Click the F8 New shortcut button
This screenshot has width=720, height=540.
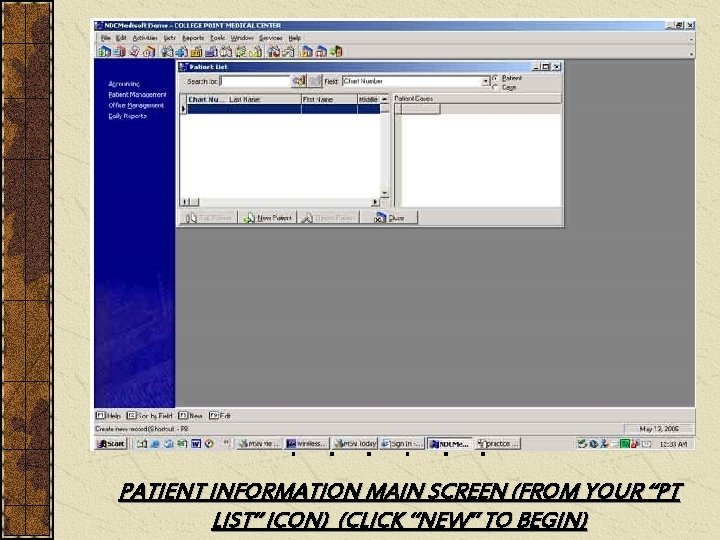point(191,416)
